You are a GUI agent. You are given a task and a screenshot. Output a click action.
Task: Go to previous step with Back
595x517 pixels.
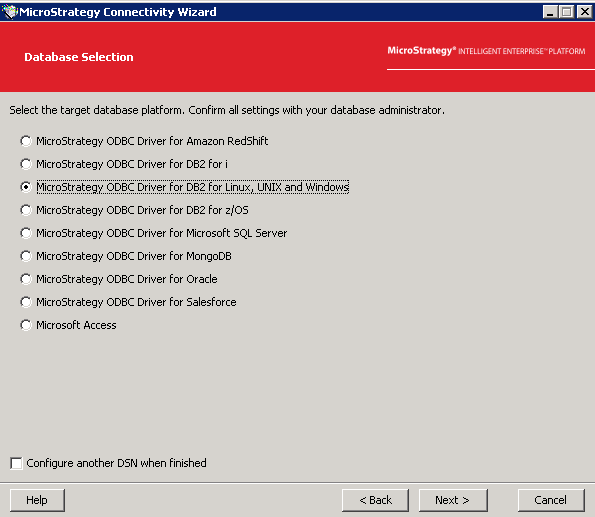(x=375, y=500)
